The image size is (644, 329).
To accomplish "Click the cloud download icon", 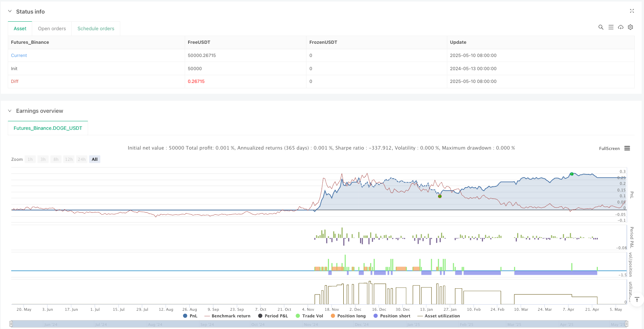I will coord(621,27).
